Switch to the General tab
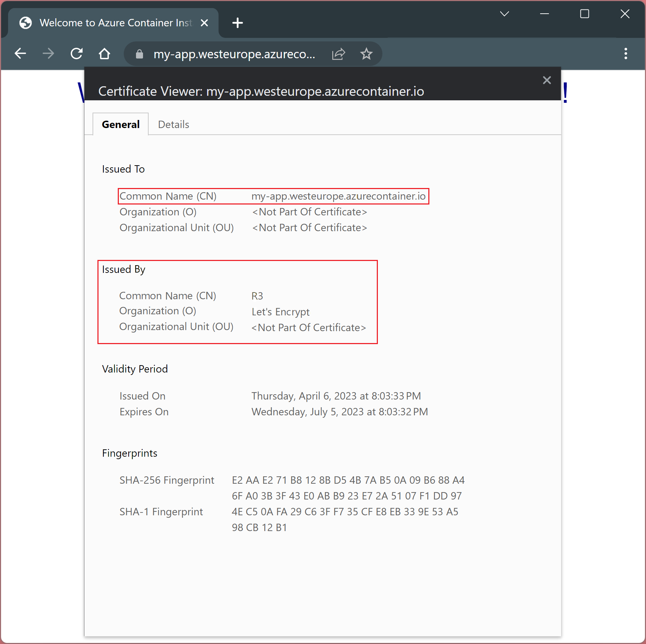The width and height of the screenshot is (646, 644). pyautogui.click(x=121, y=124)
